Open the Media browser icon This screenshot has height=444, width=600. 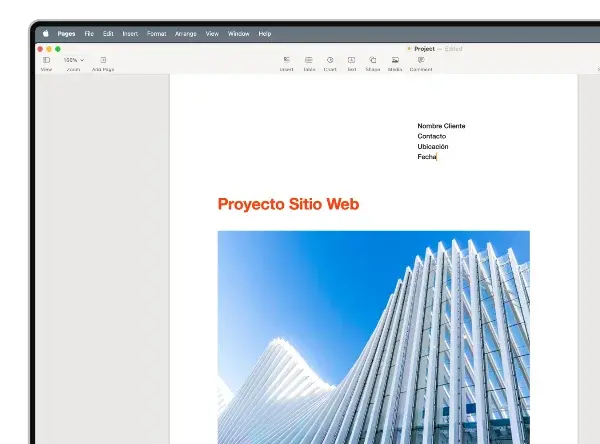coord(395,60)
